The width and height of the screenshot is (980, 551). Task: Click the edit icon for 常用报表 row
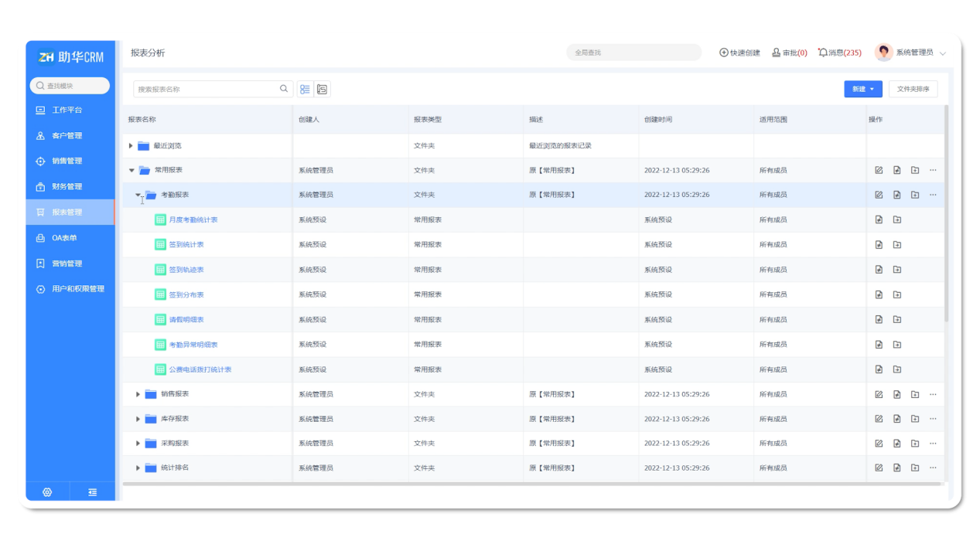click(x=879, y=170)
